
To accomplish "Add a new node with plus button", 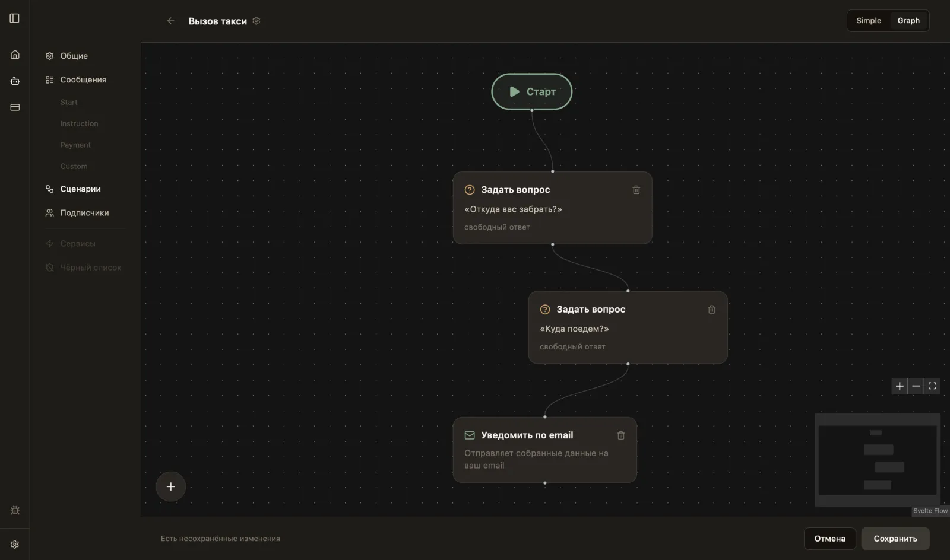I will (x=171, y=486).
